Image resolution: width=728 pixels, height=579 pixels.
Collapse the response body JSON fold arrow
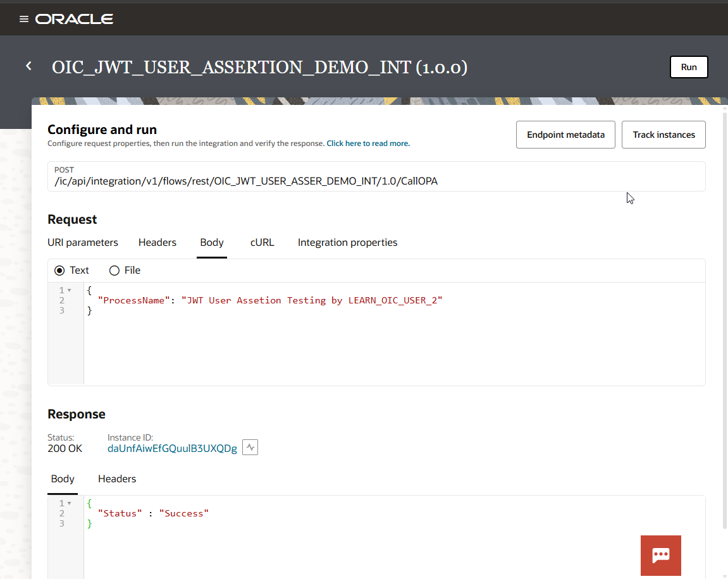pos(69,504)
